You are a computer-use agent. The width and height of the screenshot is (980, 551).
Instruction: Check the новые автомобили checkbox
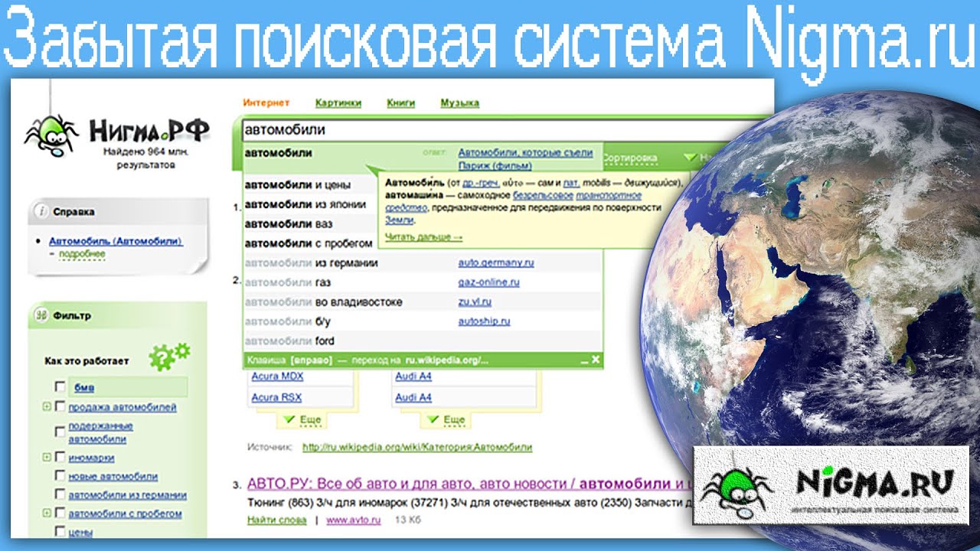(60, 476)
